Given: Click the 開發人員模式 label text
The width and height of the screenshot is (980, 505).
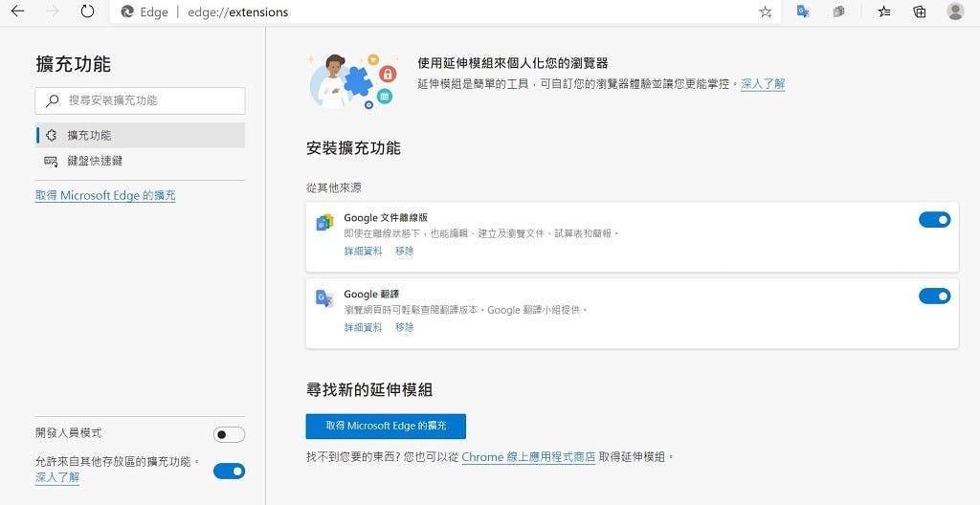Looking at the screenshot, I should pyautogui.click(x=69, y=432).
